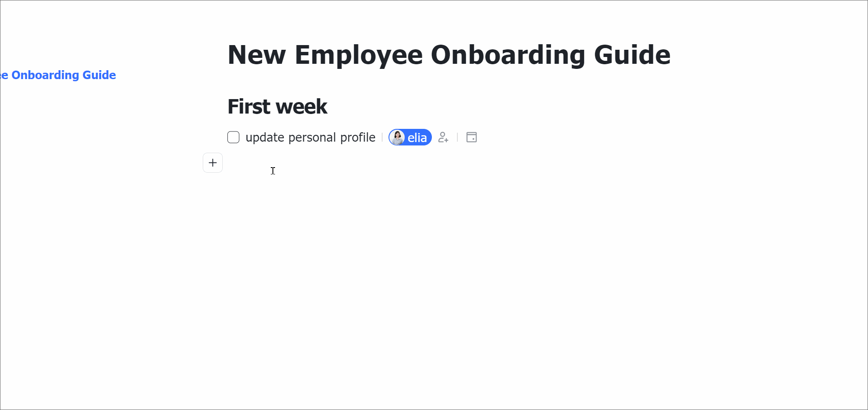Image resolution: width=868 pixels, height=410 pixels.
Task: Click the elia name in assignee chip
Action: tap(417, 138)
